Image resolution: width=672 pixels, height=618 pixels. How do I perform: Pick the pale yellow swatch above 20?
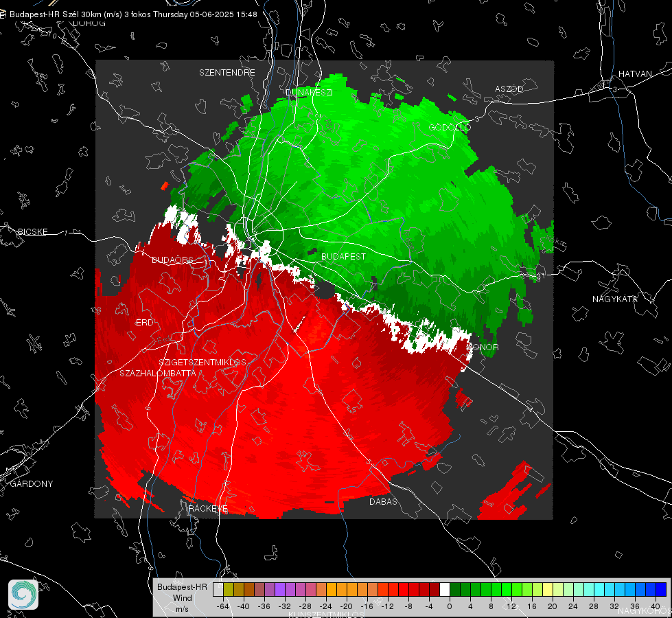point(548,590)
